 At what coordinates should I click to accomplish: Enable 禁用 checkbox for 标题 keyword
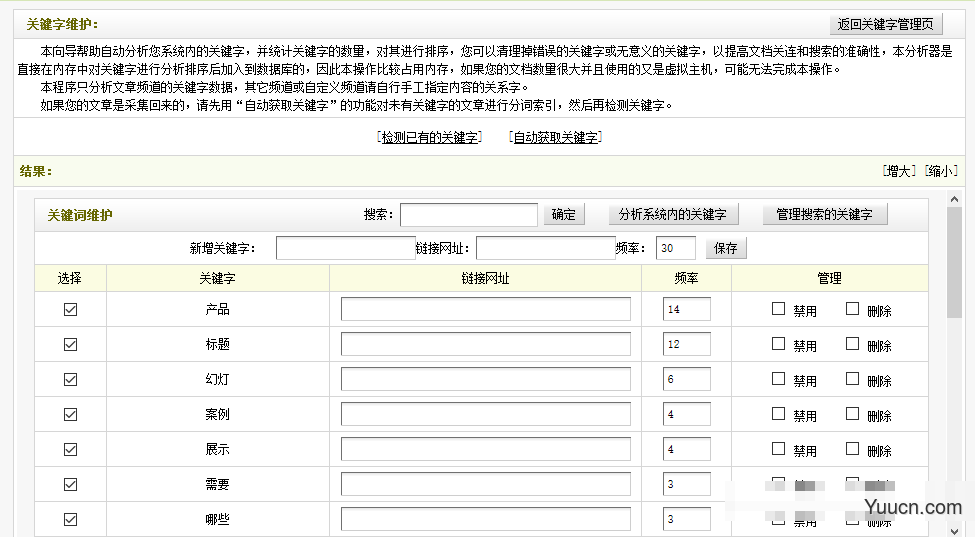pos(779,344)
